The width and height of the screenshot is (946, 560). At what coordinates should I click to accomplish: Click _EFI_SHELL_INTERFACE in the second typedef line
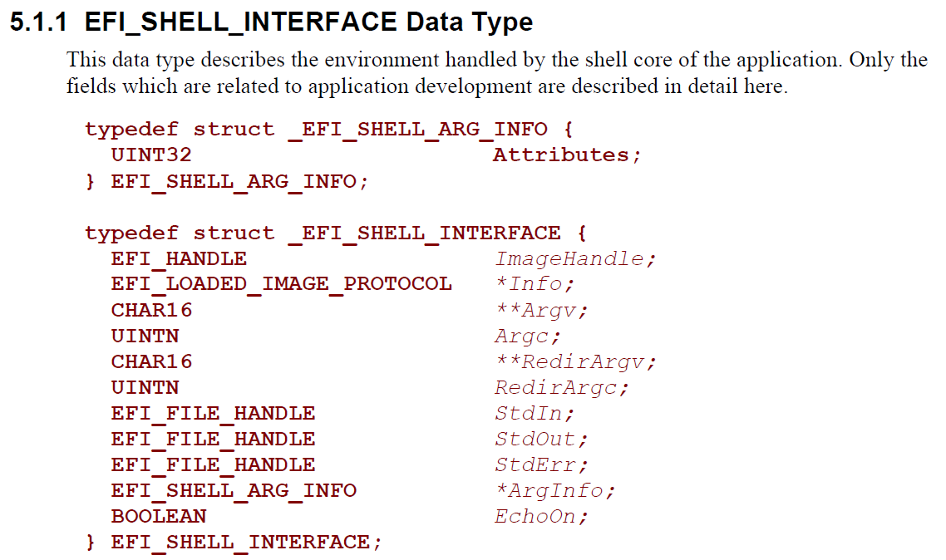click(x=425, y=233)
